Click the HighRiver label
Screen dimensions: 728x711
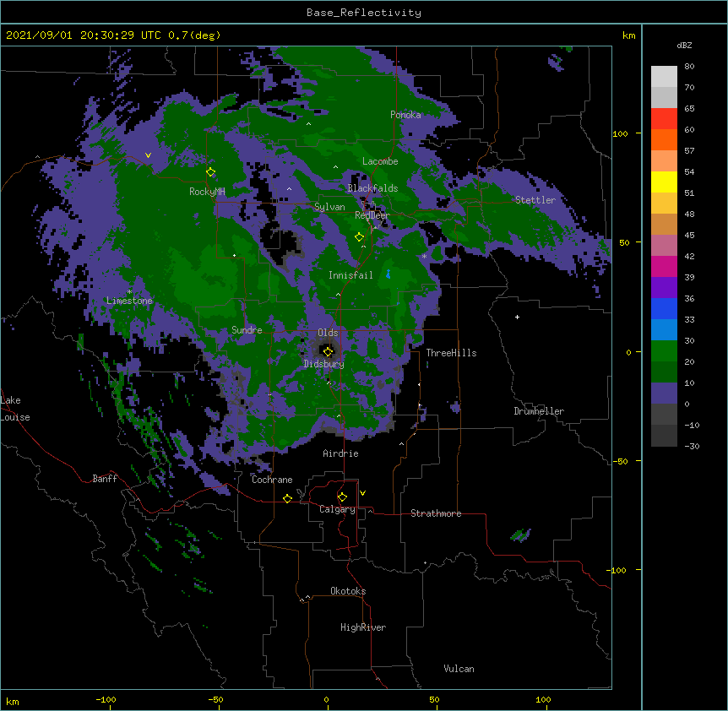coord(363,627)
